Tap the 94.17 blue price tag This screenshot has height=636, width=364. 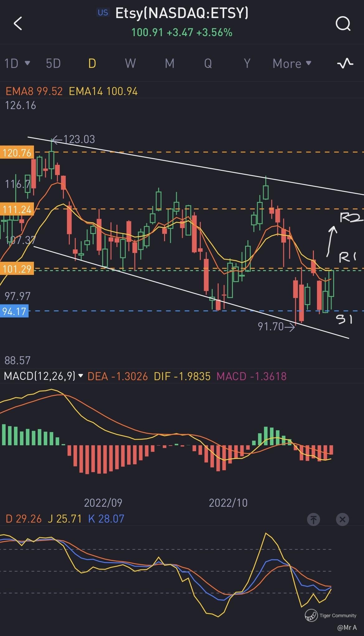click(14, 311)
